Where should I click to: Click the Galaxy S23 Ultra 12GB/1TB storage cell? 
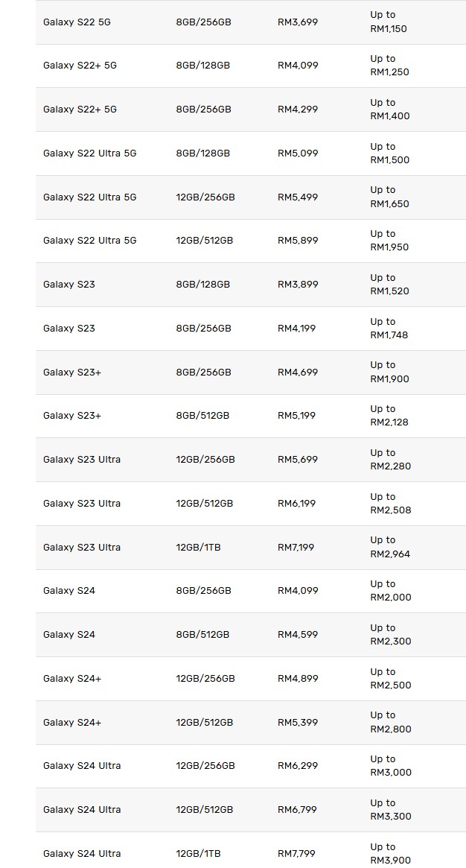(198, 547)
